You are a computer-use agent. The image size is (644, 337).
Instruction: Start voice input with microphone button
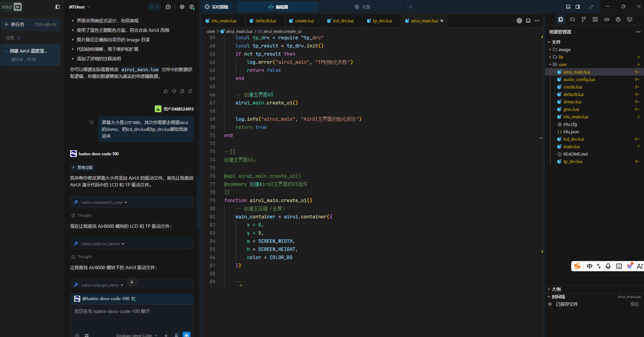pos(176,335)
